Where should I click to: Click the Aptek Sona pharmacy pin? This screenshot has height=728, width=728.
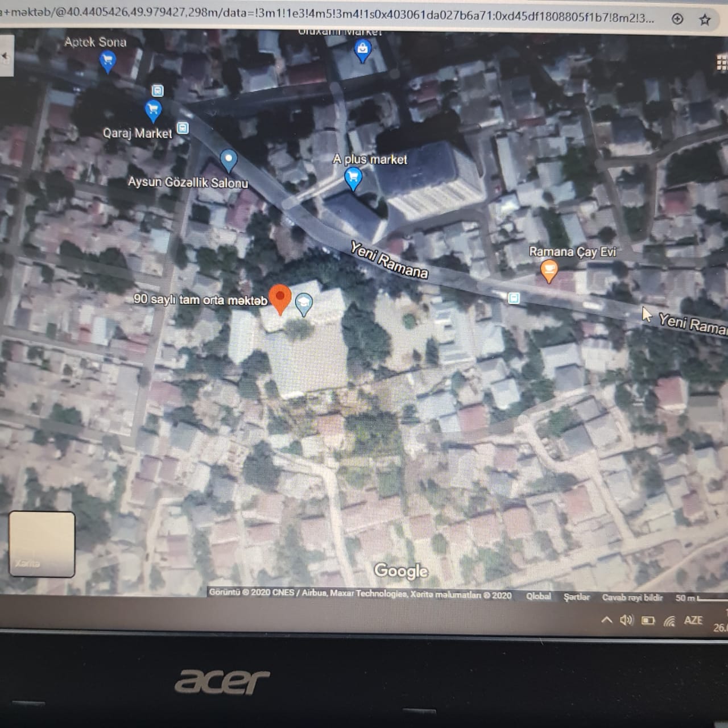pyautogui.click(x=107, y=60)
